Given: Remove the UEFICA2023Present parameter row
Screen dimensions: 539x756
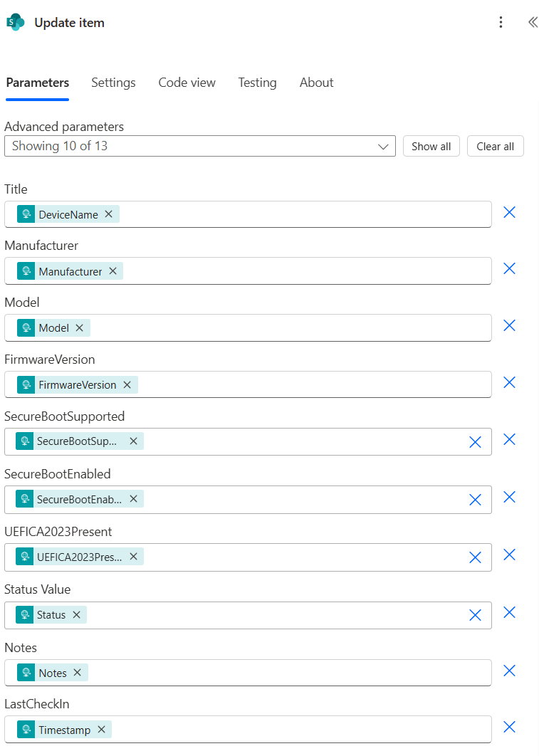Looking at the screenshot, I should point(509,555).
